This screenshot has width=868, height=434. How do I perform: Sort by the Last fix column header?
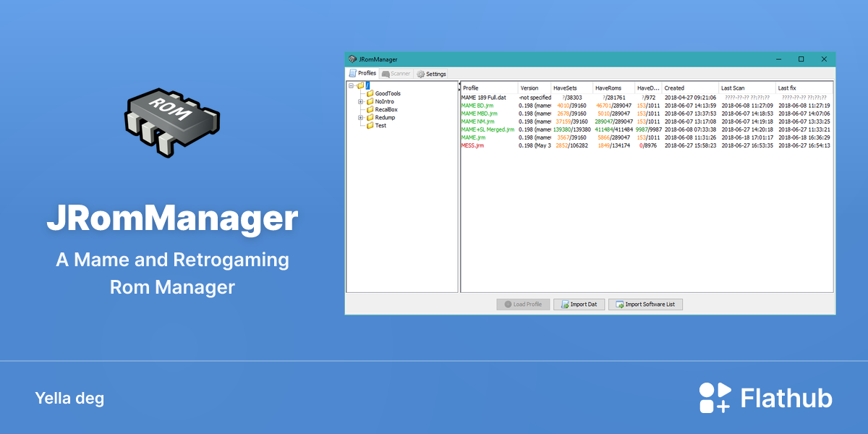click(804, 88)
